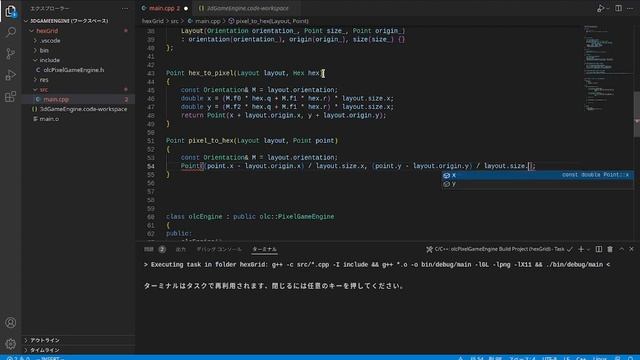Screen dimensions: 640x360
Task: Choose y suggestion in autocomplete list
Action: pos(538,184)
